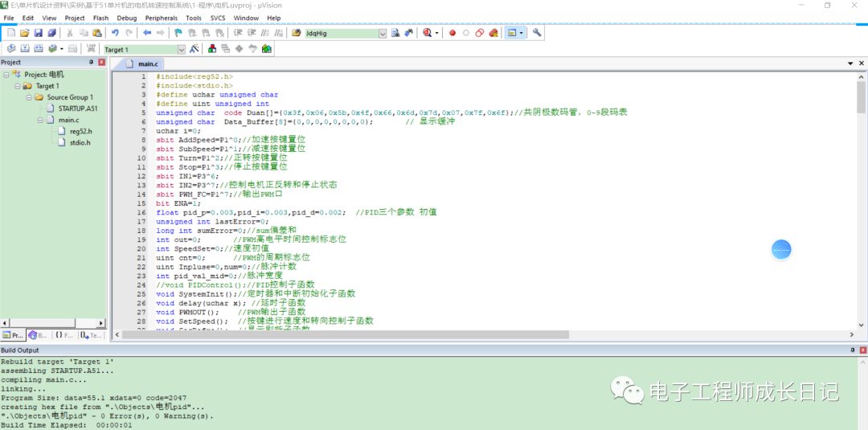
Task: Click the Toggle Bookmark flag icon
Action: (178, 33)
